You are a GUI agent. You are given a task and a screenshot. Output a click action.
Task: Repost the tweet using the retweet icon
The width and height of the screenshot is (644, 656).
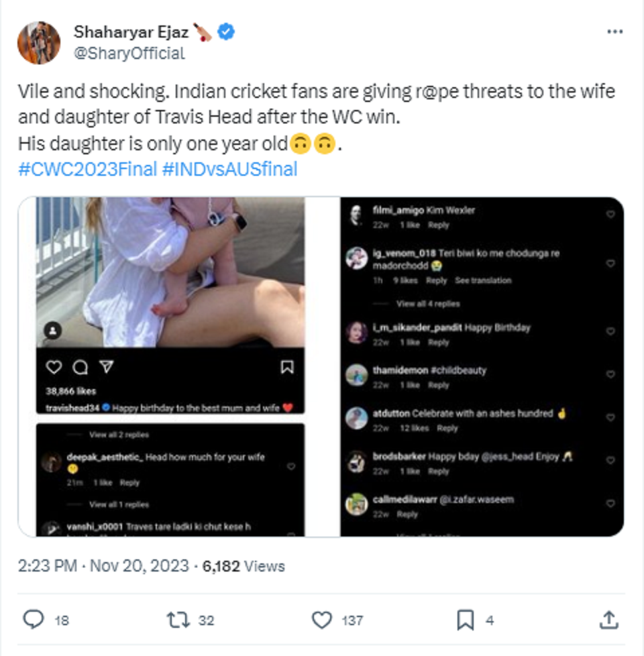(178, 620)
